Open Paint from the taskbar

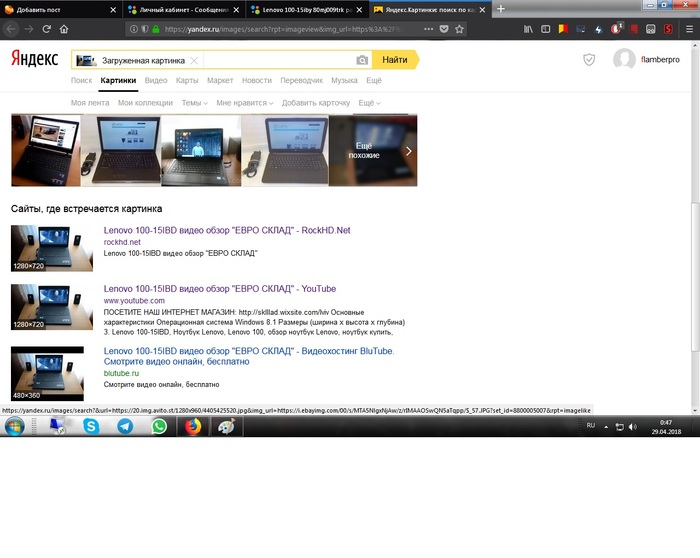pyautogui.click(x=227, y=426)
